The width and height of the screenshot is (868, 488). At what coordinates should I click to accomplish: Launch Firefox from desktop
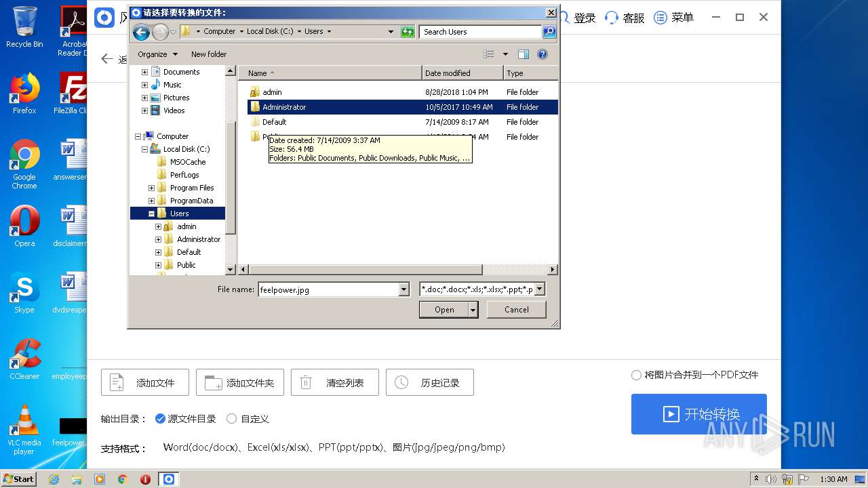[x=24, y=94]
